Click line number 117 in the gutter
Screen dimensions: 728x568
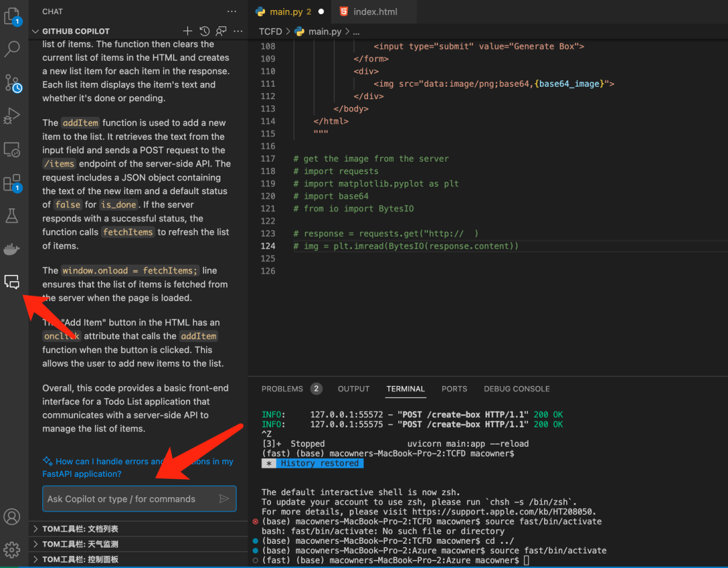(268, 159)
